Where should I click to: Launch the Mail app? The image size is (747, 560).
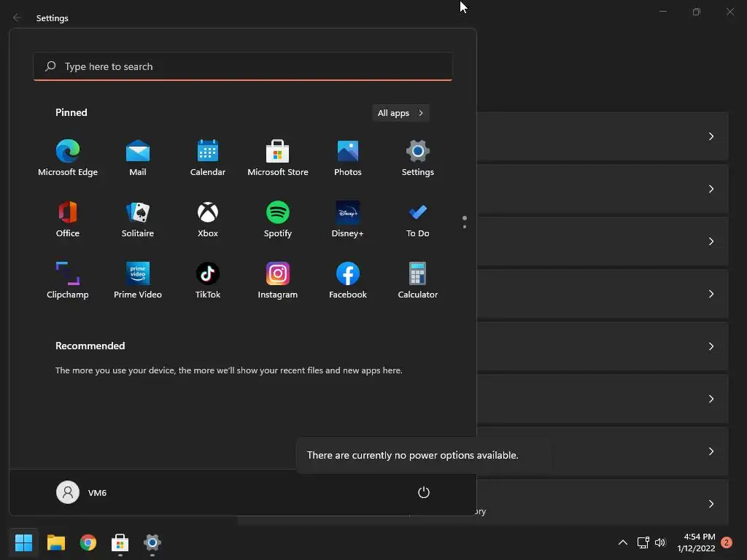point(138,158)
